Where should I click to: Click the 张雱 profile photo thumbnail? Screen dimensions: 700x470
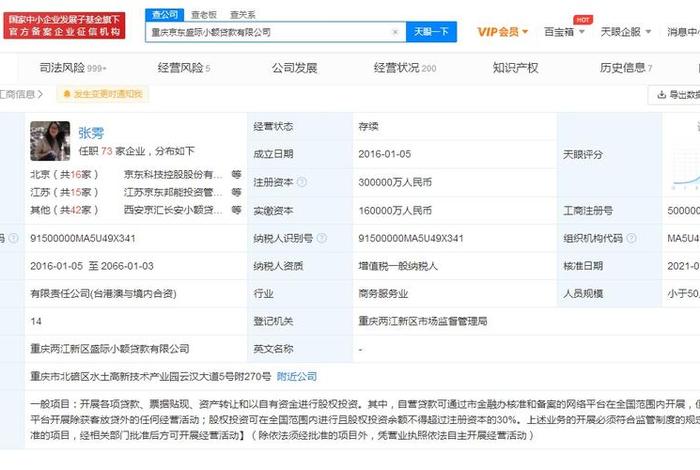tap(50, 141)
